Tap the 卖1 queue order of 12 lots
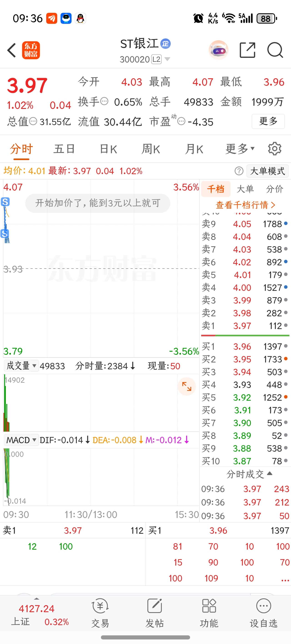Viewport: 291px width, 644px height. pyautogui.click(x=32, y=546)
